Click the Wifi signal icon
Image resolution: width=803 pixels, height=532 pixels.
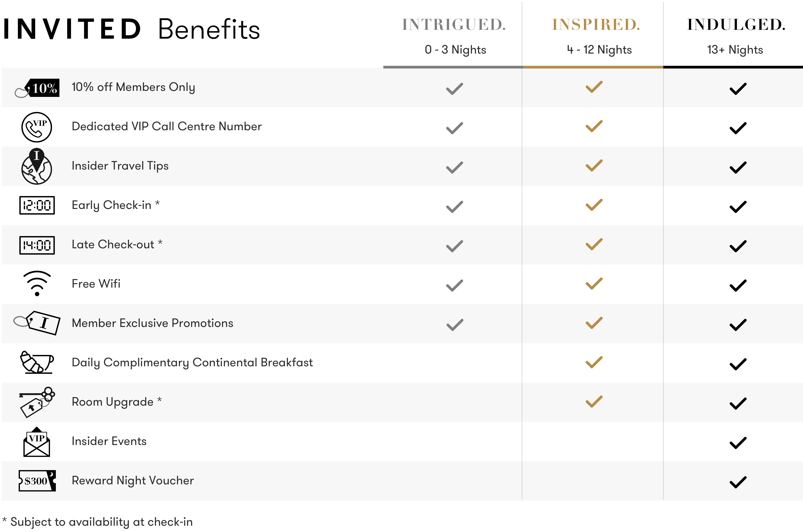click(37, 283)
